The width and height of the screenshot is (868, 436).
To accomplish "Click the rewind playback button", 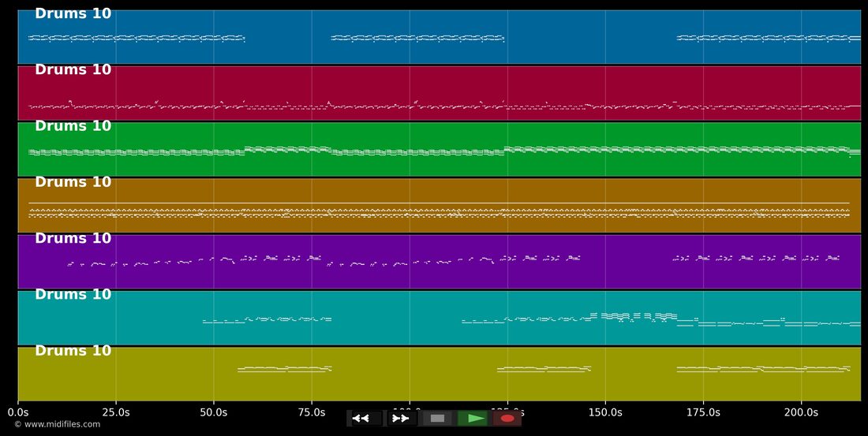I will [363, 419].
